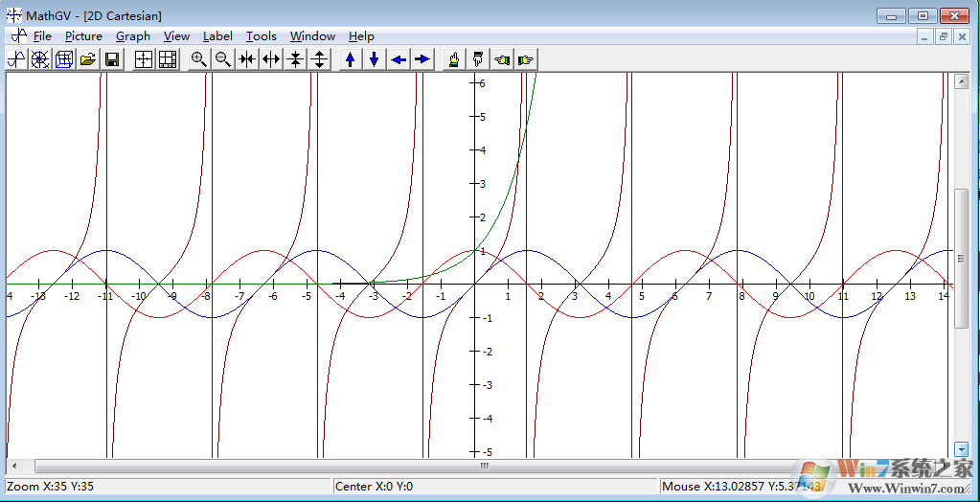
Task: Open a file with the folder icon
Action: (88, 59)
